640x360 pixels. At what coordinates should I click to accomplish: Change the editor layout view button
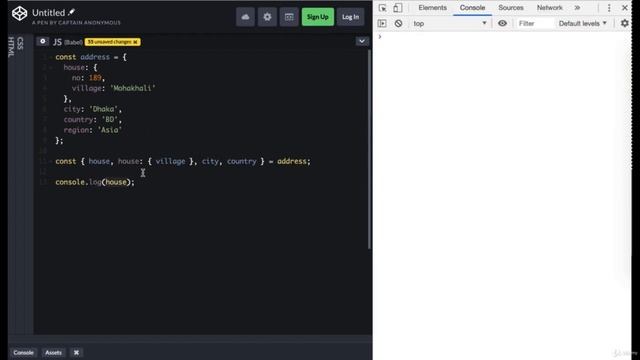tap(289, 17)
